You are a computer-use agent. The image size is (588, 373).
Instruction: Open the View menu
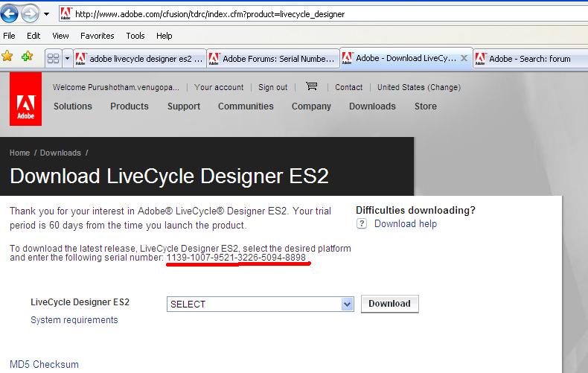coord(60,36)
